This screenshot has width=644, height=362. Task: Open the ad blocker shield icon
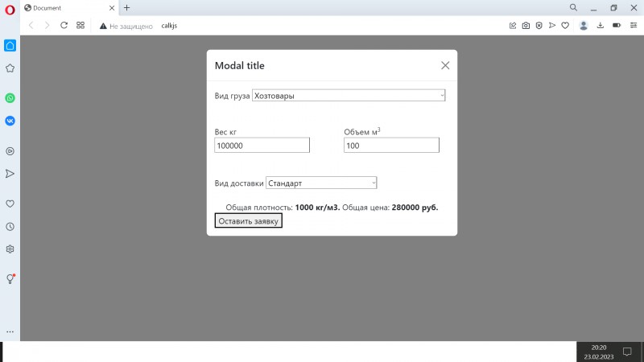539,26
